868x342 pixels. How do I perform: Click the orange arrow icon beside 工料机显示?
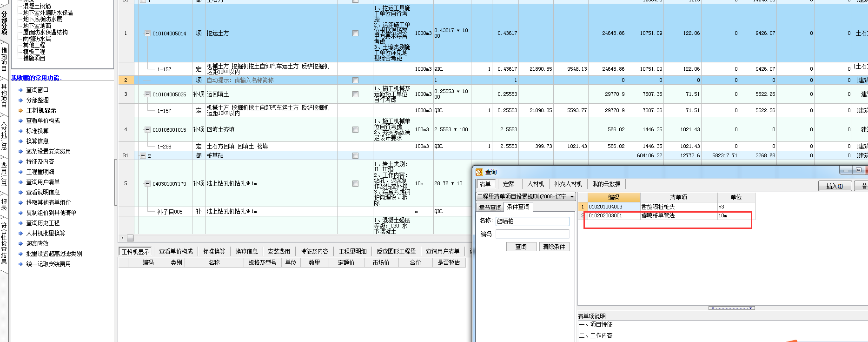coord(20,111)
